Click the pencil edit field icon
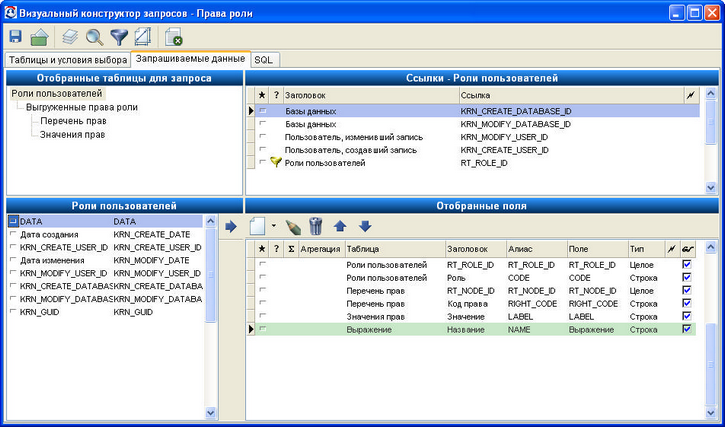This screenshot has height=427, width=725. tap(293, 226)
